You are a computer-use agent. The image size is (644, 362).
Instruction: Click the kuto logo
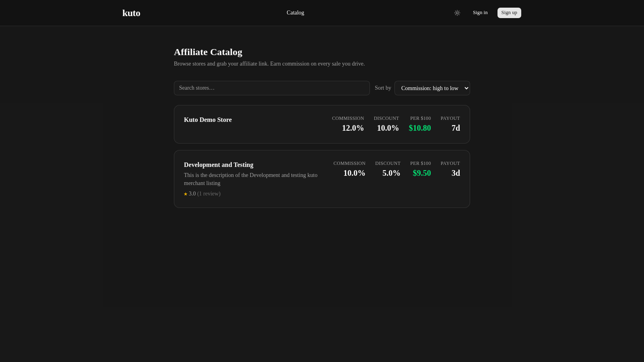131,13
